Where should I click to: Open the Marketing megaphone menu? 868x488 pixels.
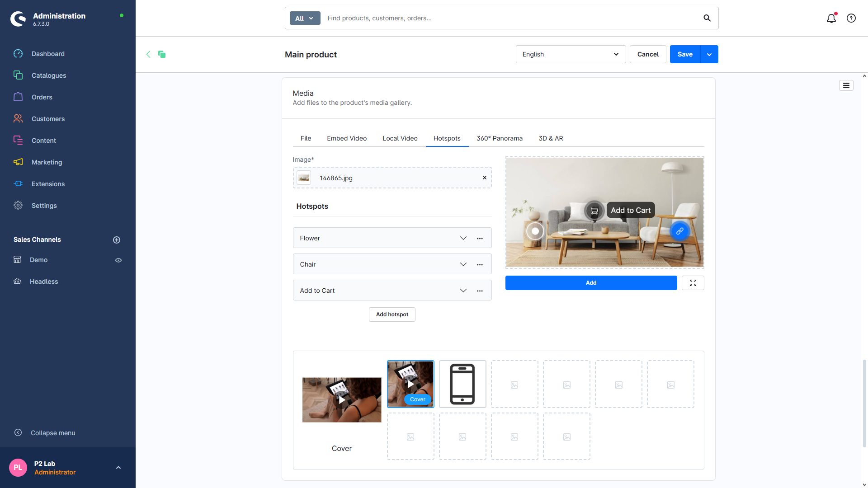[18, 162]
